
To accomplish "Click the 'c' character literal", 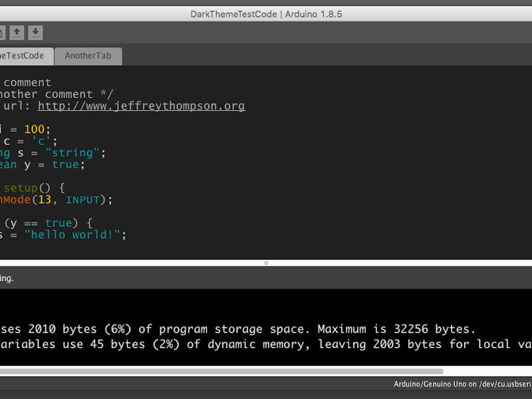I will coord(41,141).
